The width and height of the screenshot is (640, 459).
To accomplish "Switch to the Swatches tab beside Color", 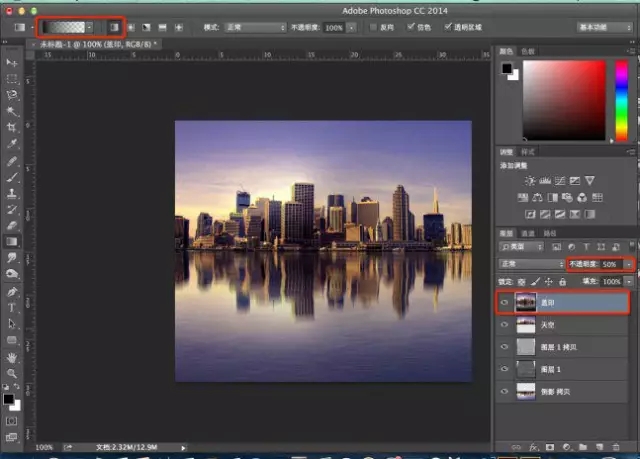I will pyautogui.click(x=529, y=51).
